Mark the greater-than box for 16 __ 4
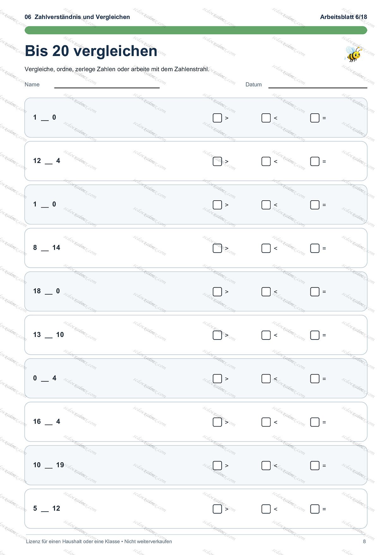Image resolution: width=392 pixels, height=555 pixels. coord(217,422)
